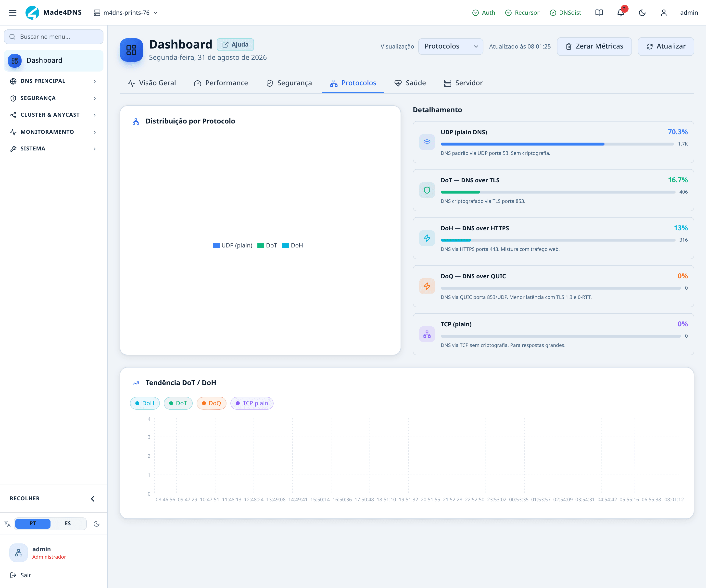Click the Recursor status indicator

coord(522,13)
